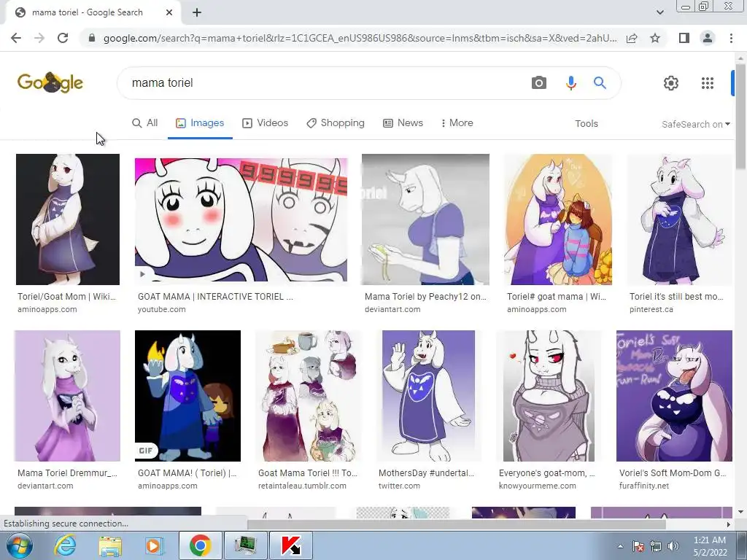
Task: Switch to the All results tab
Action: (145, 122)
